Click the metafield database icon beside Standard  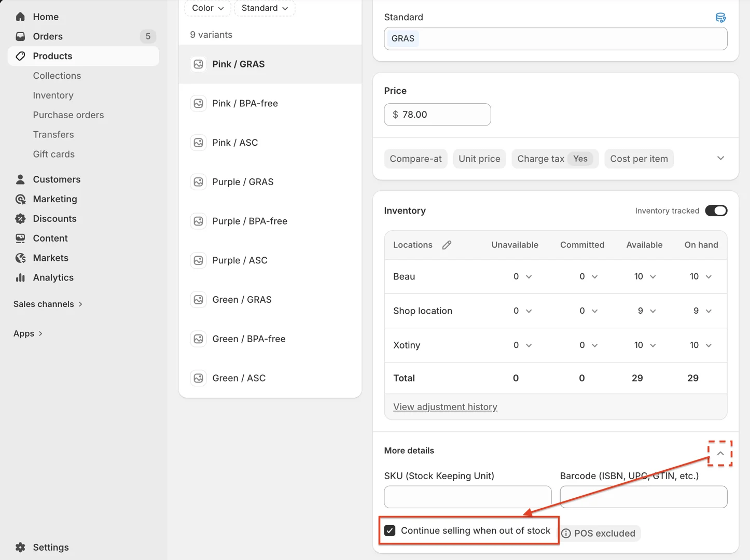pyautogui.click(x=720, y=18)
